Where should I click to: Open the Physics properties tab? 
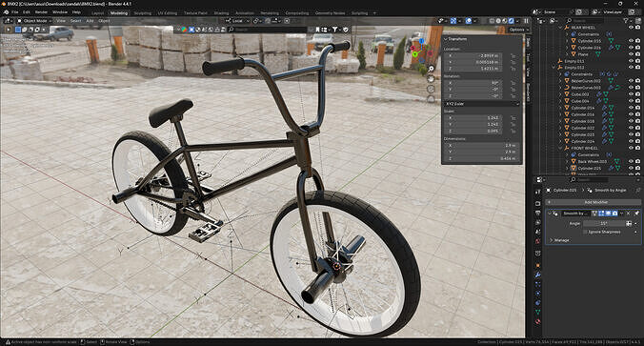[537, 294]
